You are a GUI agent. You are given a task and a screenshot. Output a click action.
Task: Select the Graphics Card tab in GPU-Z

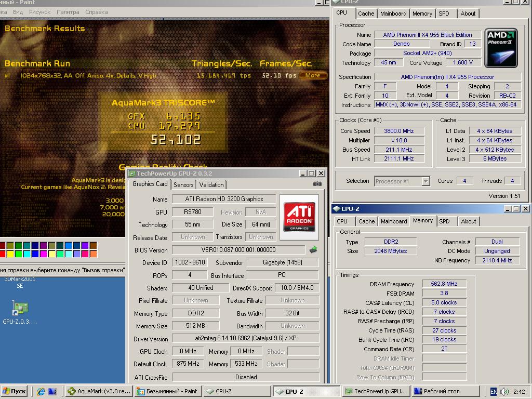tap(150, 184)
